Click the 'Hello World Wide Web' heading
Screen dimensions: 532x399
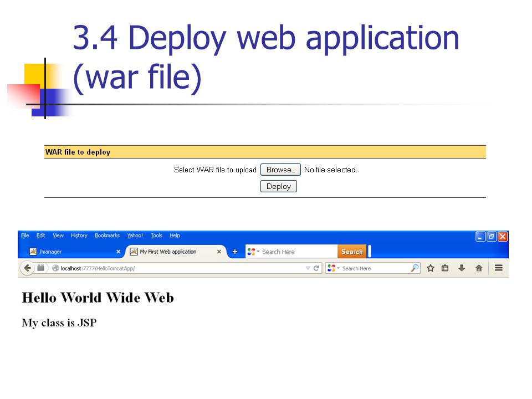click(98, 298)
